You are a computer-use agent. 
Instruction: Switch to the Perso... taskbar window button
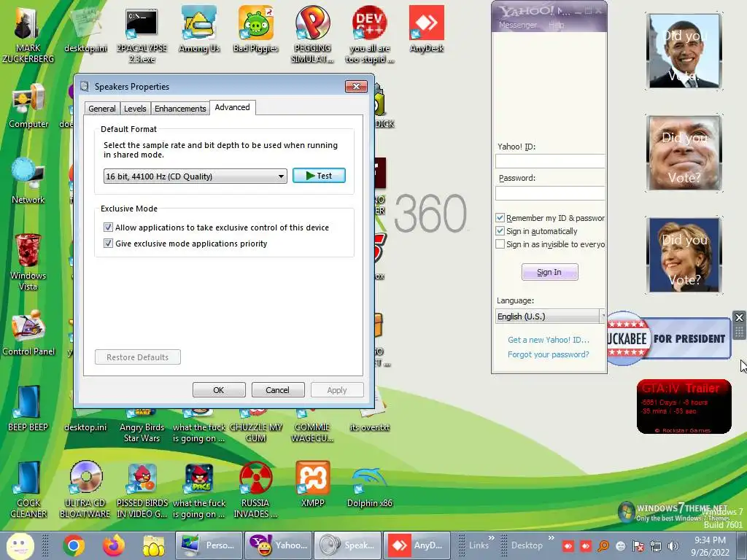click(x=209, y=545)
